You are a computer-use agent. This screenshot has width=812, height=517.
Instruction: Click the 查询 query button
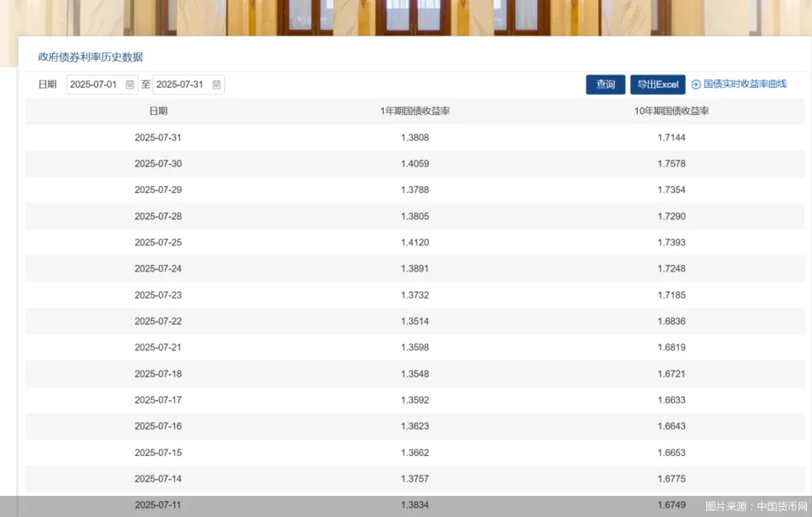pos(605,84)
